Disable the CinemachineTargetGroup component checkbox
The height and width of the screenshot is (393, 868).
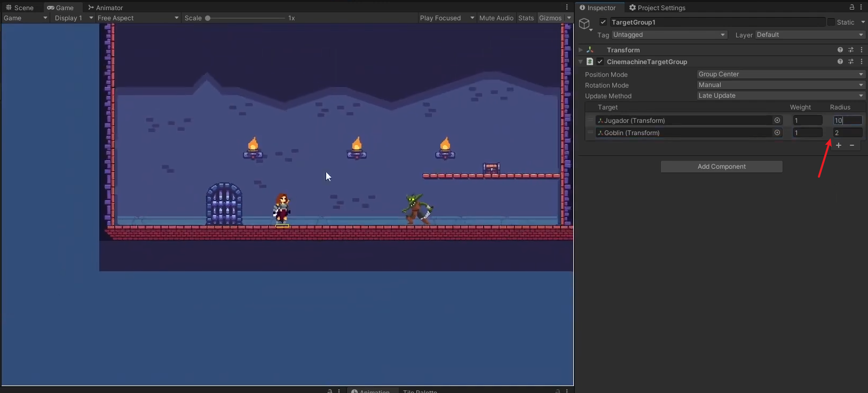[600, 61]
